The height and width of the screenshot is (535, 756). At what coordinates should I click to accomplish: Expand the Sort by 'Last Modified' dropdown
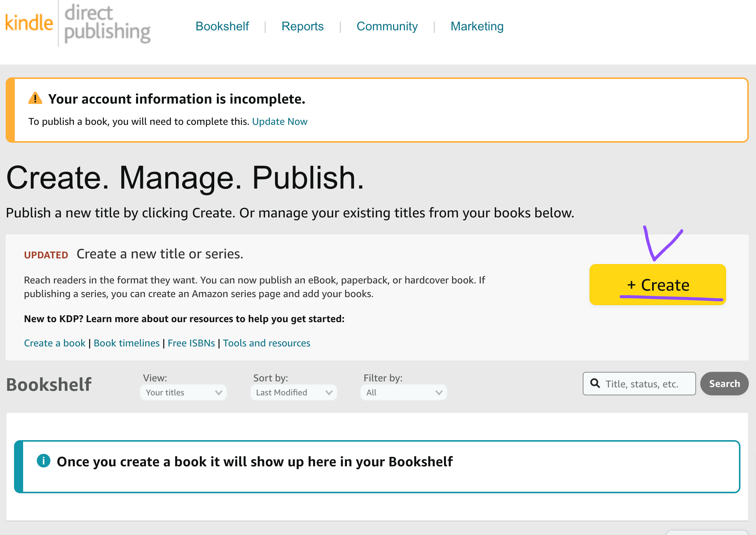point(293,392)
